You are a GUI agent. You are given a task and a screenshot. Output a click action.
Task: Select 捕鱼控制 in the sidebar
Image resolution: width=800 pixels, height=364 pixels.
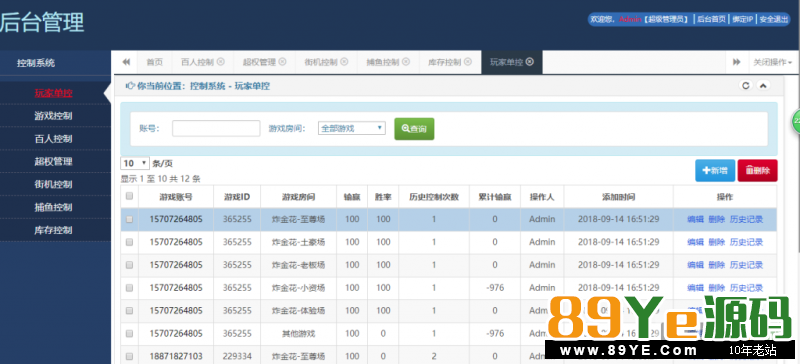click(x=54, y=207)
